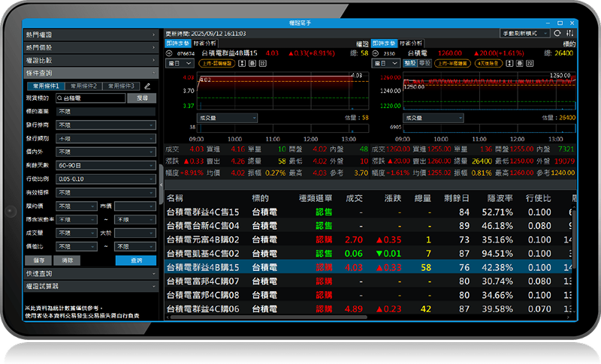The image size is (601, 364).
Task: Open the 成交量 indicator dropdown under 2330 chart
Action: (x=433, y=118)
